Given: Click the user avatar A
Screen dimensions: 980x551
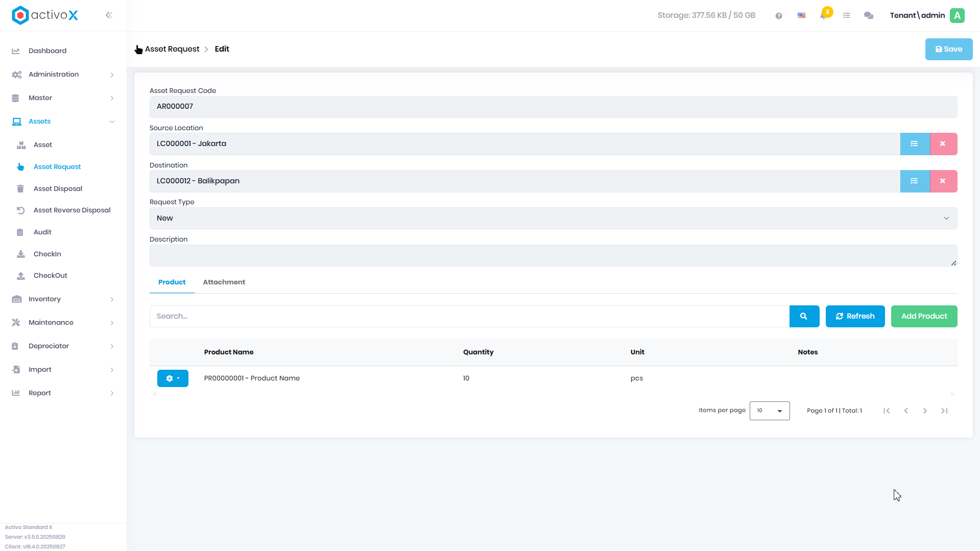Looking at the screenshot, I should [x=958, y=15].
